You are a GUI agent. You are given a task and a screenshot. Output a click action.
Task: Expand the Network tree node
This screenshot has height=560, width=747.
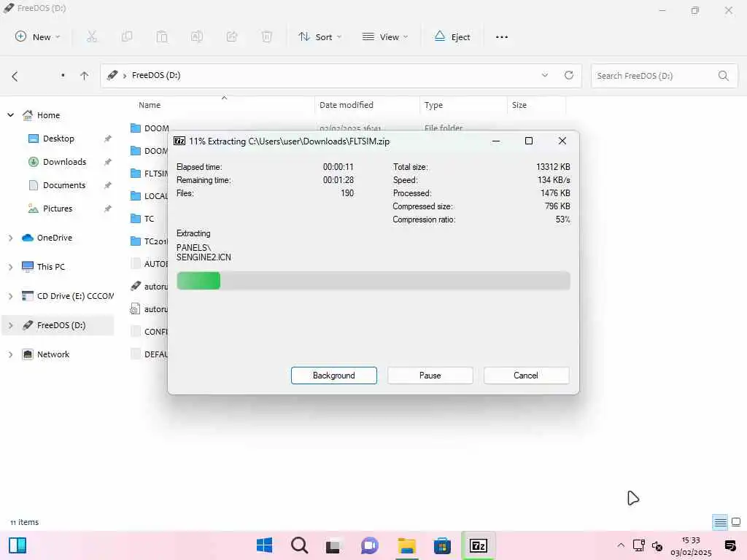(10, 355)
